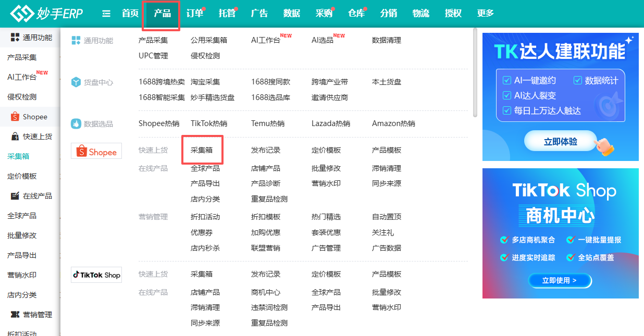The image size is (644, 336).
Task: Select 营销水印 in left sidebar
Action: pyautogui.click(x=22, y=275)
